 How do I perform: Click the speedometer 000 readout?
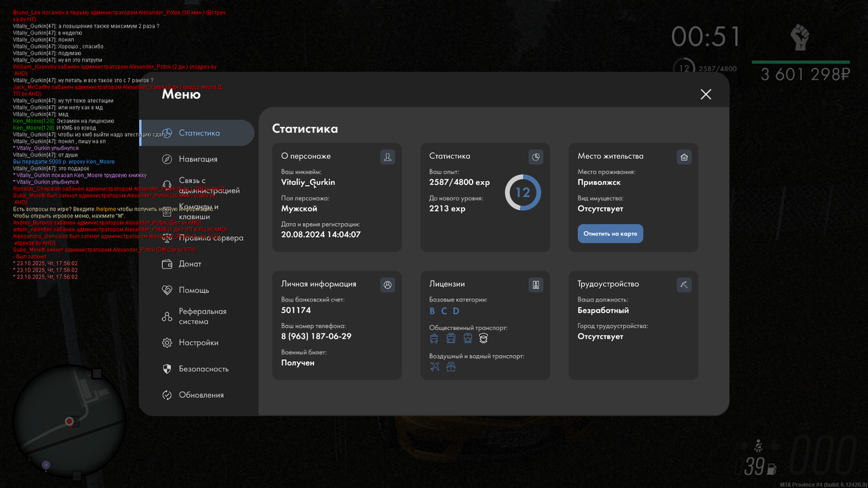(x=823, y=456)
